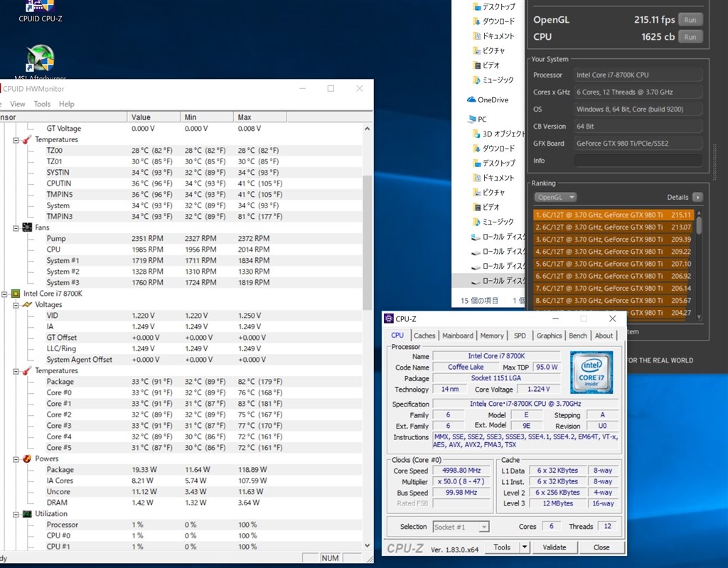Click the Validate button in CPU-Z
Screen dimensions: 728x568
click(x=555, y=547)
